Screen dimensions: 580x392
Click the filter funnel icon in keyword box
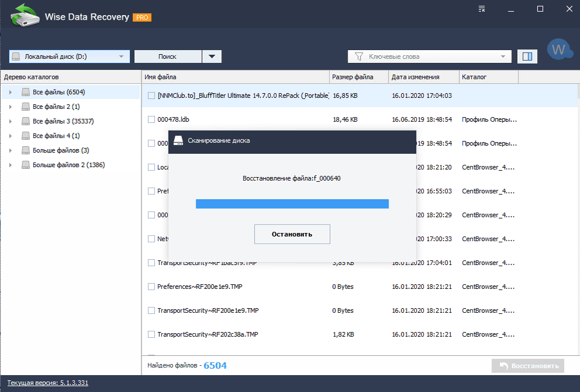pos(359,56)
